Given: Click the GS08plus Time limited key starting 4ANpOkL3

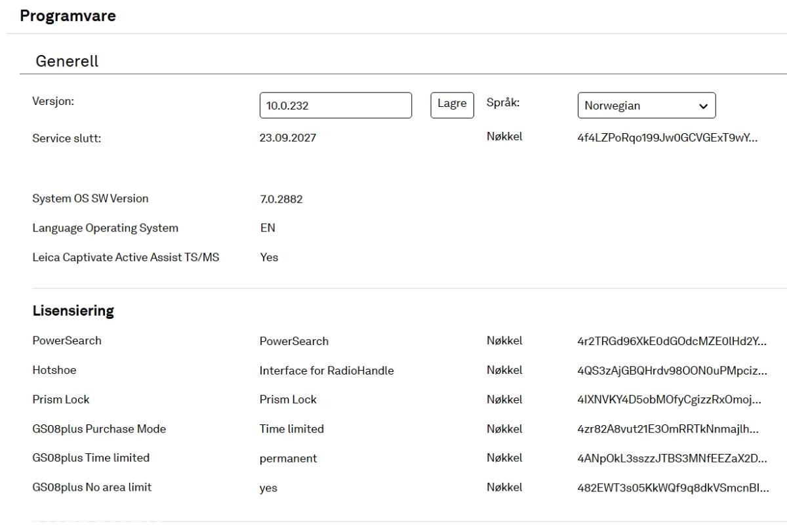Looking at the screenshot, I should pyautogui.click(x=672, y=459).
